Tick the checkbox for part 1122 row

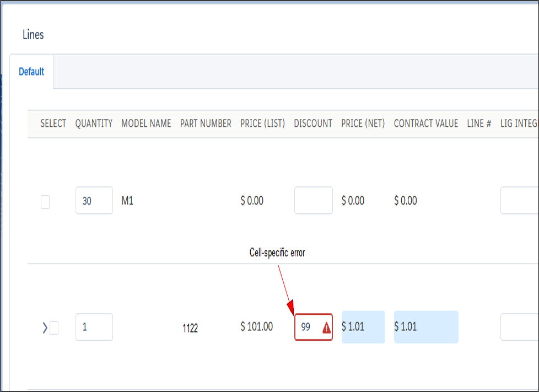click(54, 328)
